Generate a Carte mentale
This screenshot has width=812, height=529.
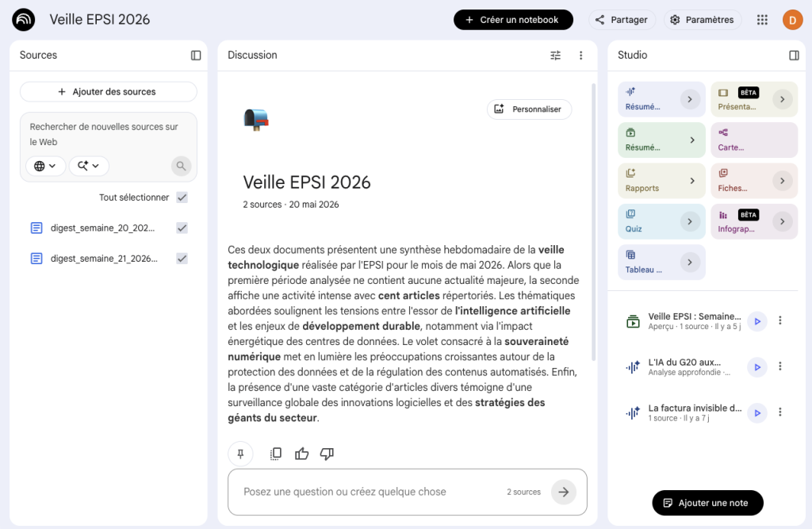pyautogui.click(x=754, y=140)
